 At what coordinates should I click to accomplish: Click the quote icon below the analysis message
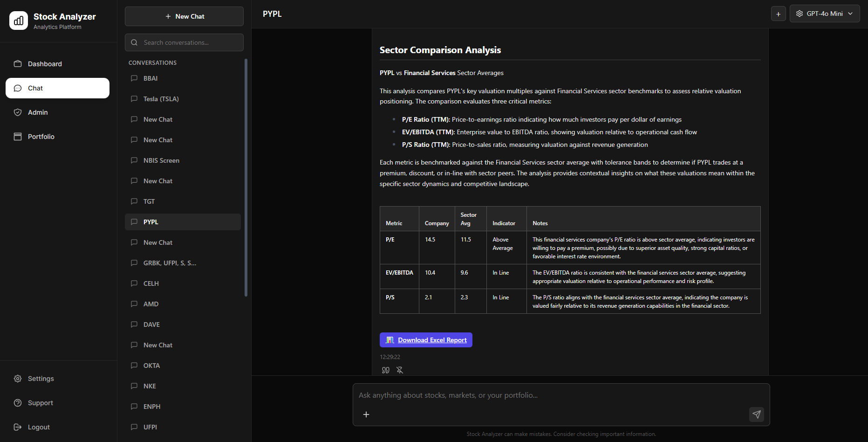(x=385, y=370)
